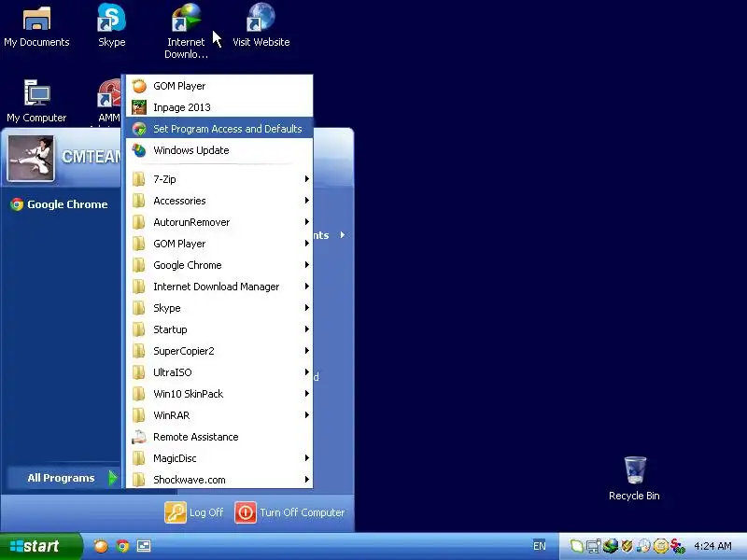The width and height of the screenshot is (747, 560).
Task: Click the Shockwave.com folder icon
Action: pos(138,480)
